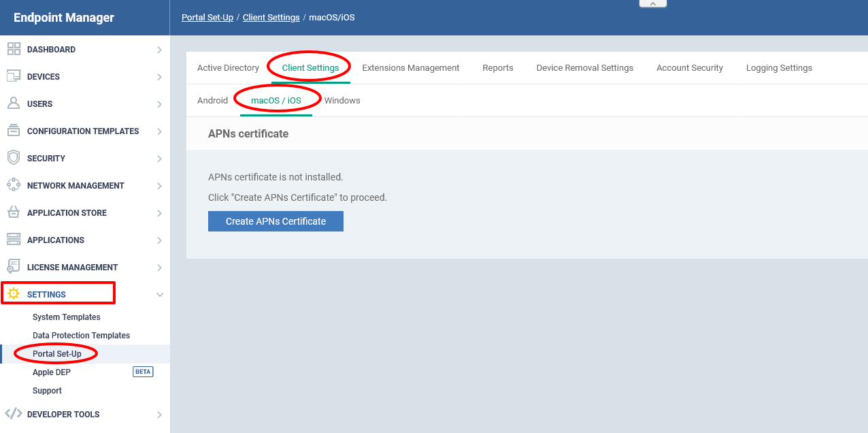The height and width of the screenshot is (433, 868).
Task: Click the Settings gear icon
Action: [x=14, y=294]
